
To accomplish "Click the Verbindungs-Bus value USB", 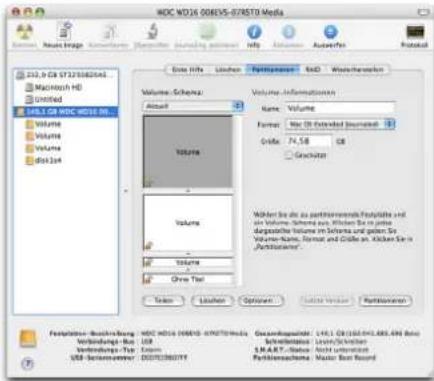I will (x=147, y=341).
